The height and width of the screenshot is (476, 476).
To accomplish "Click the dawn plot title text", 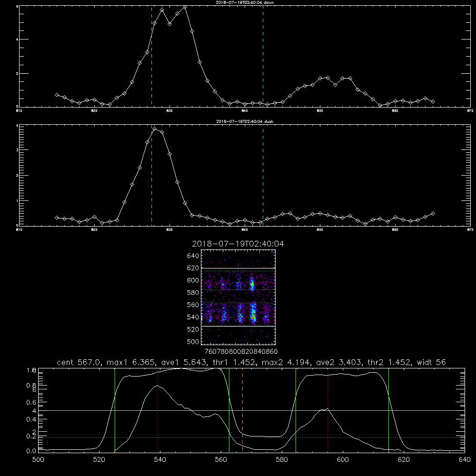I will (x=245, y=2).
